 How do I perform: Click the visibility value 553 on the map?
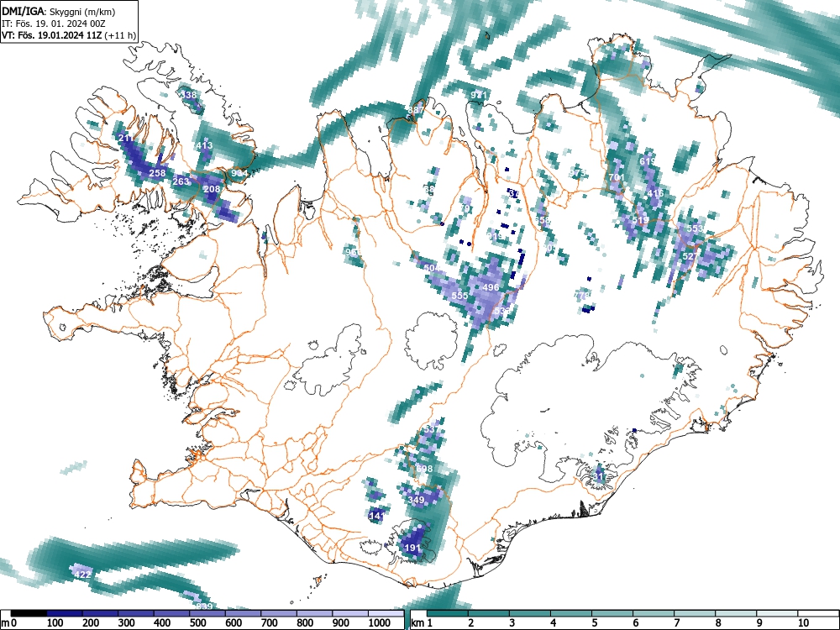click(695, 228)
